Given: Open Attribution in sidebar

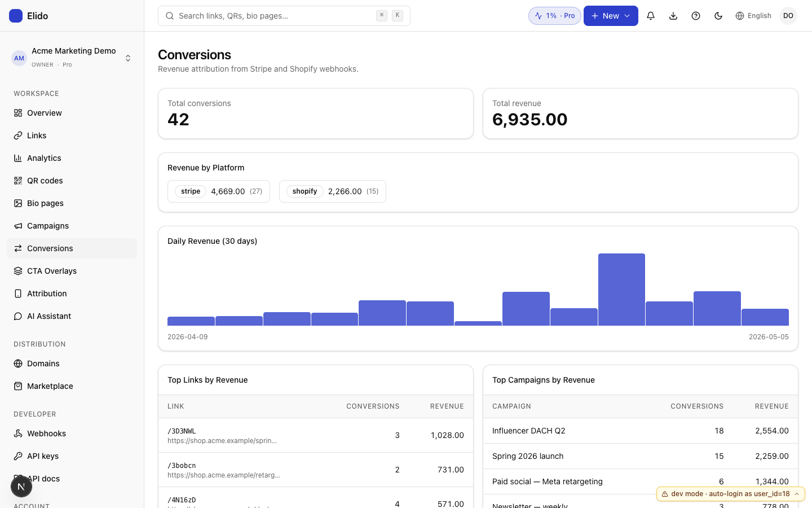Looking at the screenshot, I should point(72,294).
